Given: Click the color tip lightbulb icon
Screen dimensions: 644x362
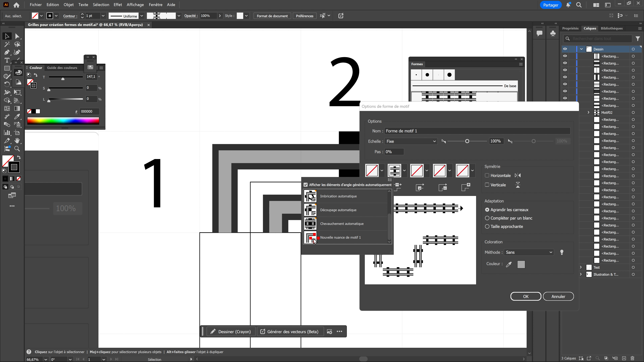Looking at the screenshot, I should (562, 252).
